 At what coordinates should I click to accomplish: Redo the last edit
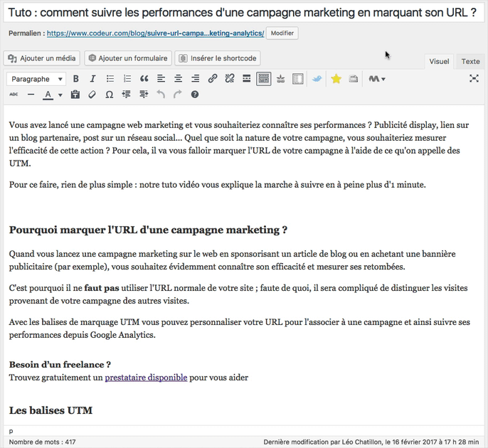coord(177,95)
